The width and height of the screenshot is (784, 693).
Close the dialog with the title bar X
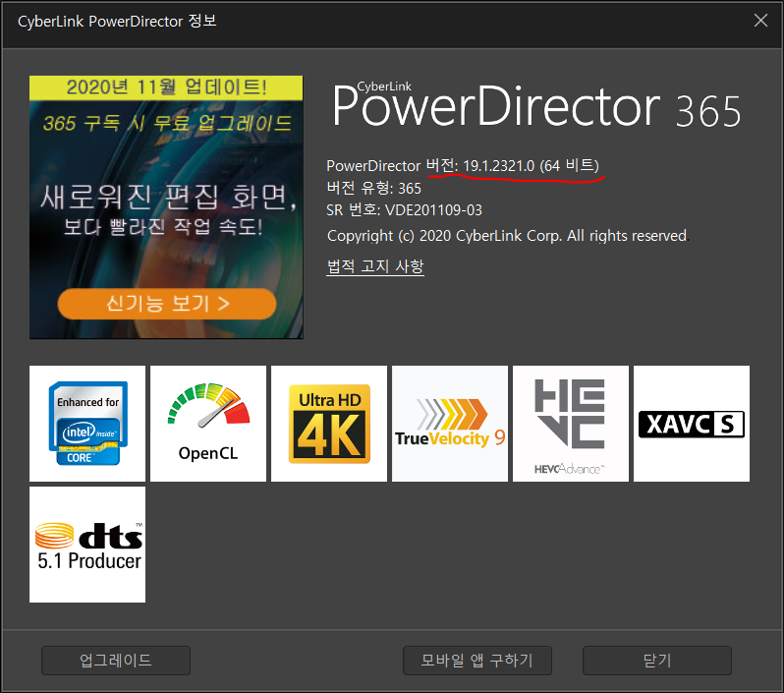tap(760, 21)
